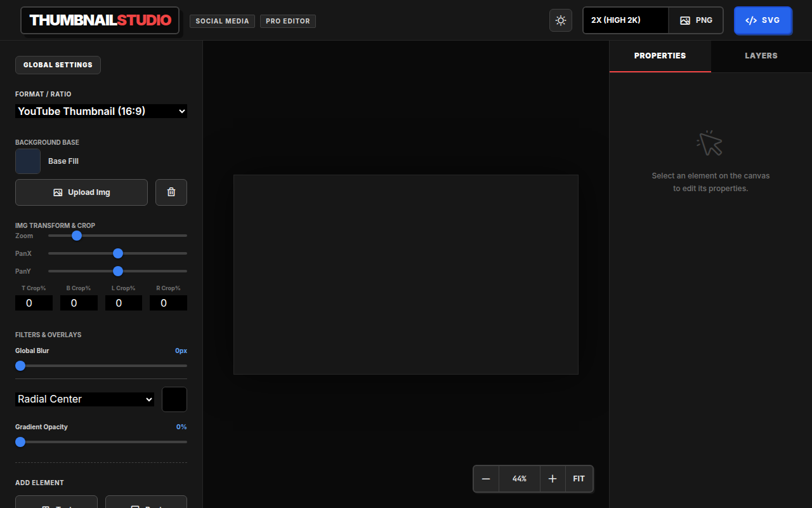Delete background image with trash icon

click(x=171, y=192)
